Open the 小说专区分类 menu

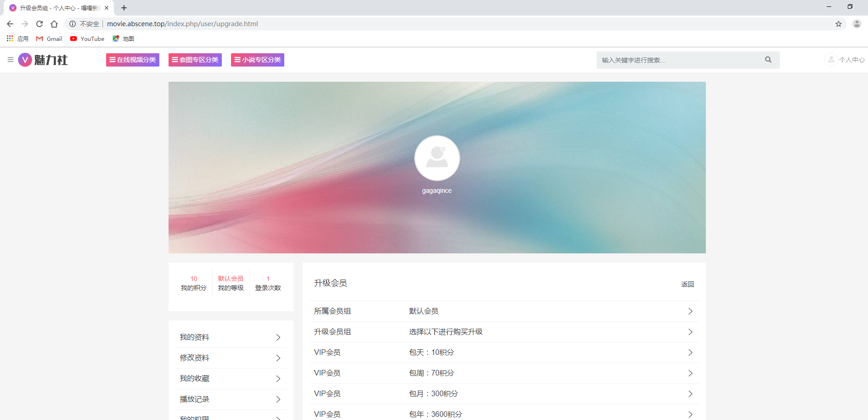[x=258, y=60]
